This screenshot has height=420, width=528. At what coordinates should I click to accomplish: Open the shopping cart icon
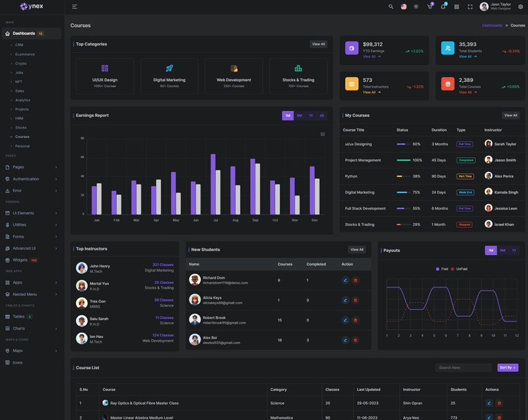click(430, 7)
